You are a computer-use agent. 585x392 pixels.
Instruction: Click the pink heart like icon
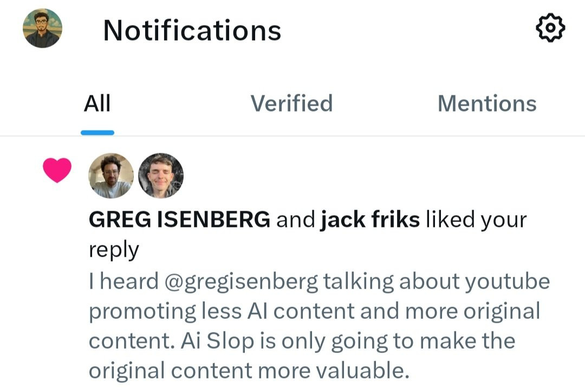click(57, 170)
